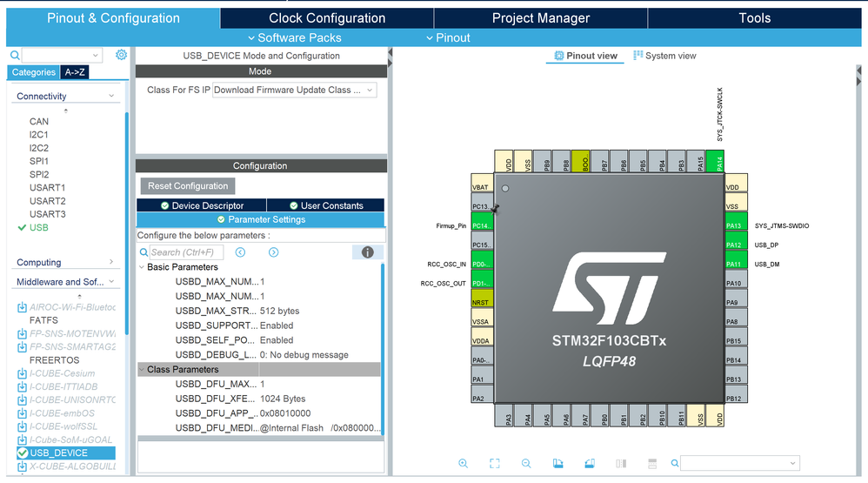This screenshot has width=868, height=483.
Task: Click the parameter info icon
Action: pos(367,252)
